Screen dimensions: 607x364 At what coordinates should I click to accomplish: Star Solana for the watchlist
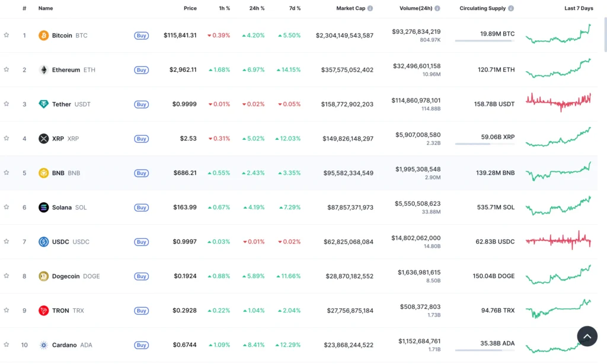pyautogui.click(x=6, y=207)
